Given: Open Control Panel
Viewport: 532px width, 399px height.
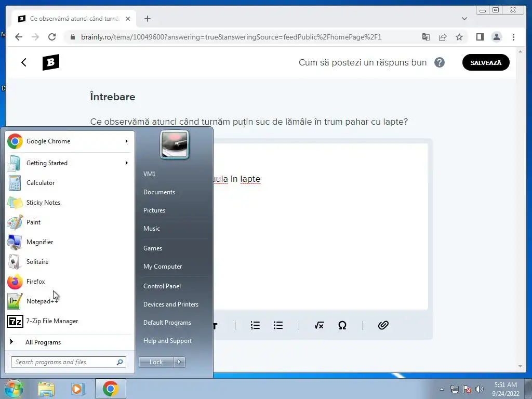Looking at the screenshot, I should coord(162,286).
